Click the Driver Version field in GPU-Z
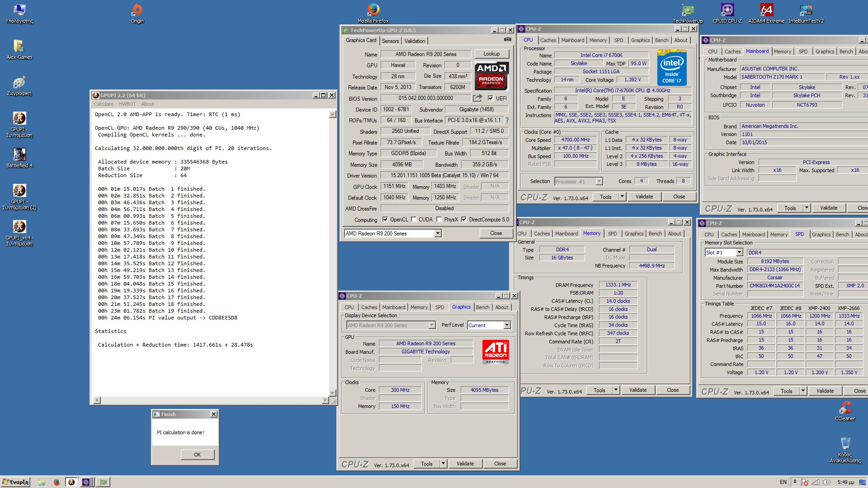Screen dimensions: 868x488 coord(444,175)
